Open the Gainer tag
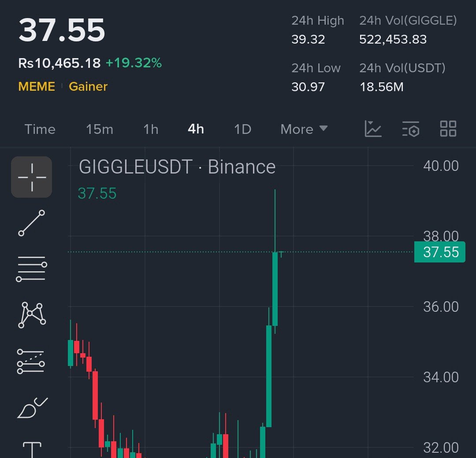This screenshot has height=458, width=476. 88,86
